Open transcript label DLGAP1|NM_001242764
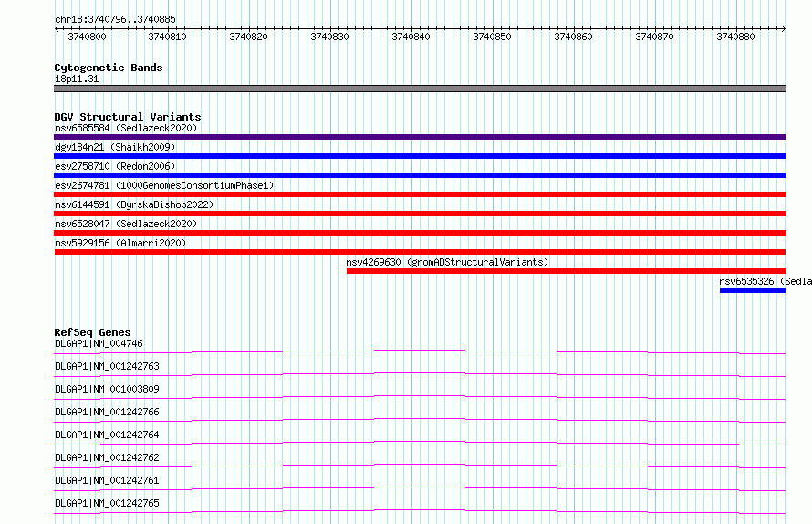This screenshot has height=524, width=812. pyautogui.click(x=107, y=435)
